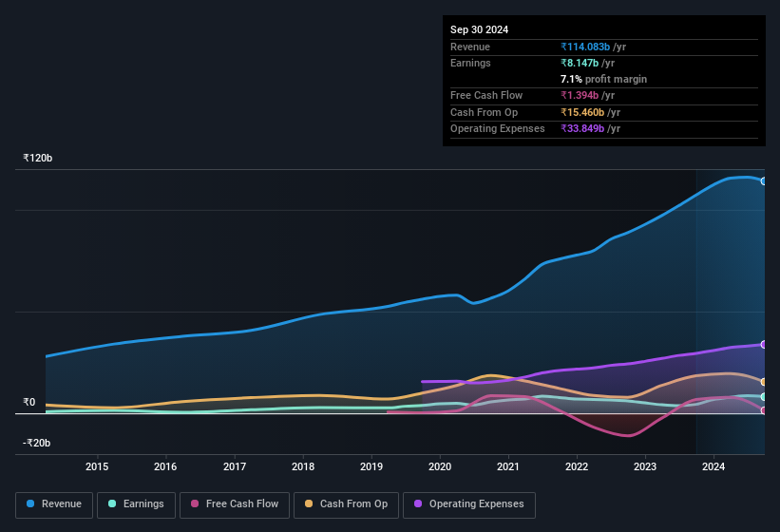Click the ₹114.083b revenue value
780x532 pixels.
tap(585, 47)
